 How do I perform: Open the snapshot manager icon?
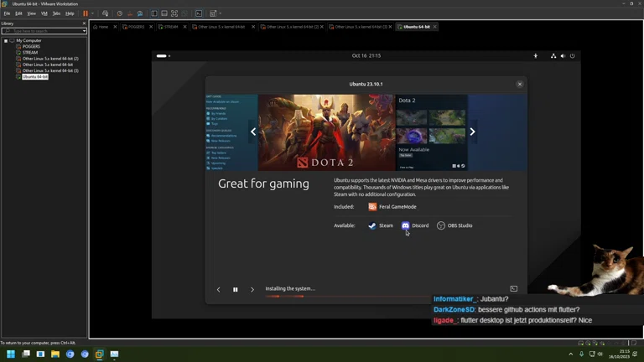click(140, 13)
